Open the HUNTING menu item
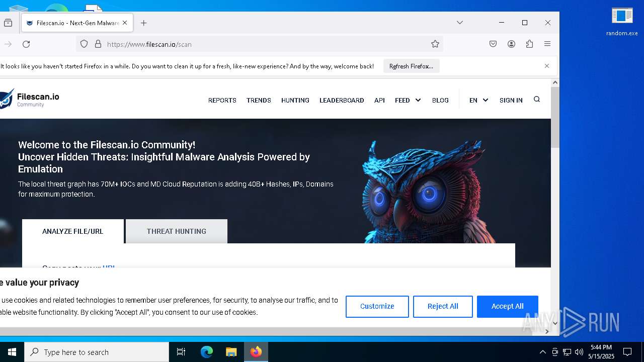 pyautogui.click(x=295, y=100)
